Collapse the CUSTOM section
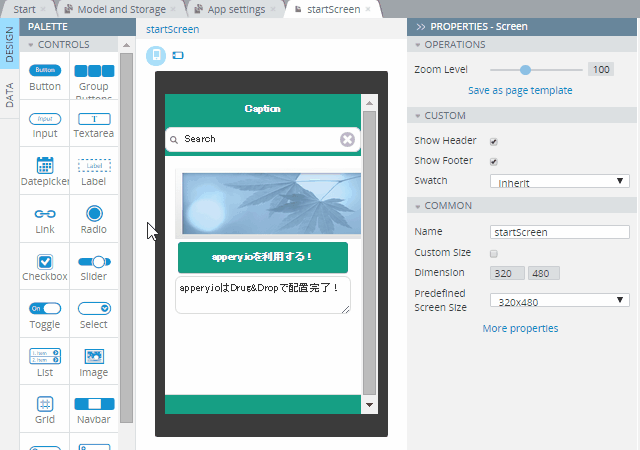Image resolution: width=640 pixels, height=450 pixels. [418, 116]
